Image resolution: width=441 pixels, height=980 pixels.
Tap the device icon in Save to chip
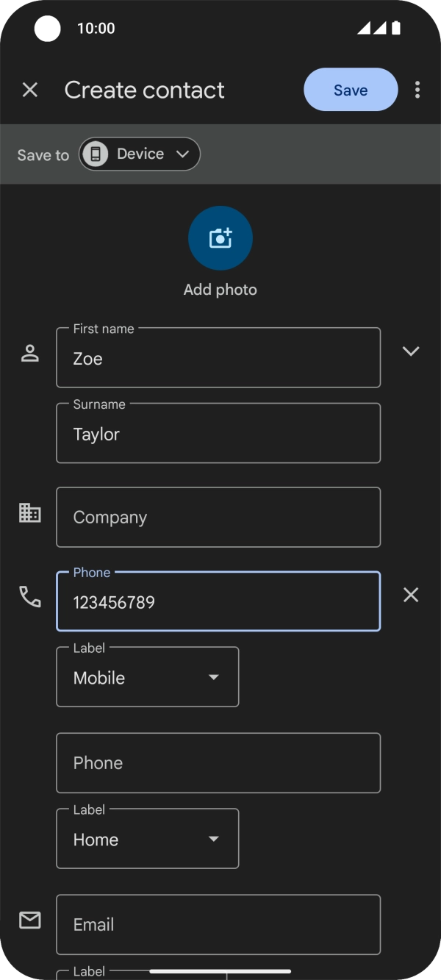[x=95, y=154]
